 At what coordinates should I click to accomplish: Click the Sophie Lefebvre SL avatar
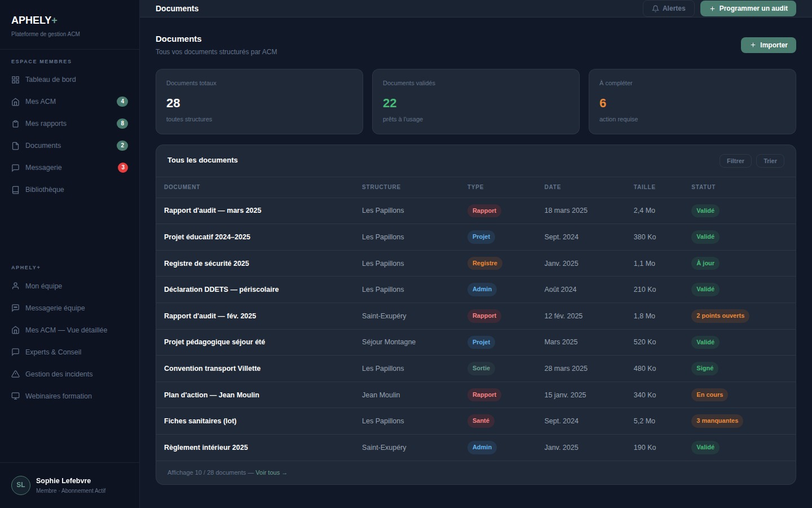click(x=21, y=485)
